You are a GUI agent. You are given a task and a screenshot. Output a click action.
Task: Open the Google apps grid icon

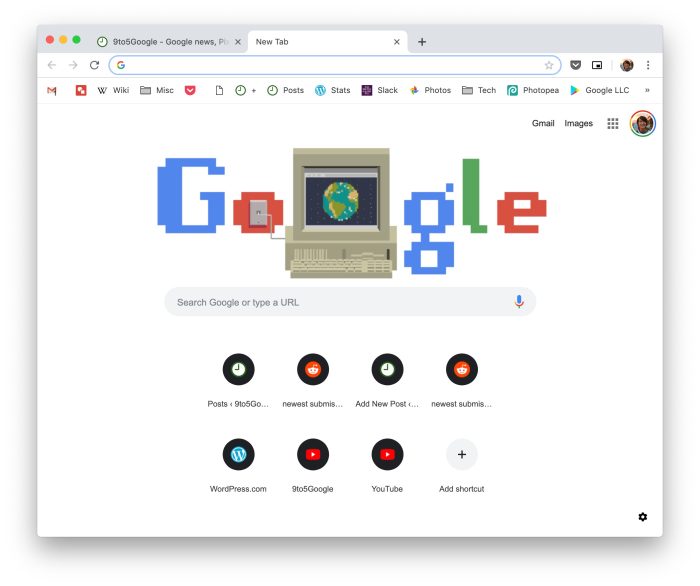[612, 124]
